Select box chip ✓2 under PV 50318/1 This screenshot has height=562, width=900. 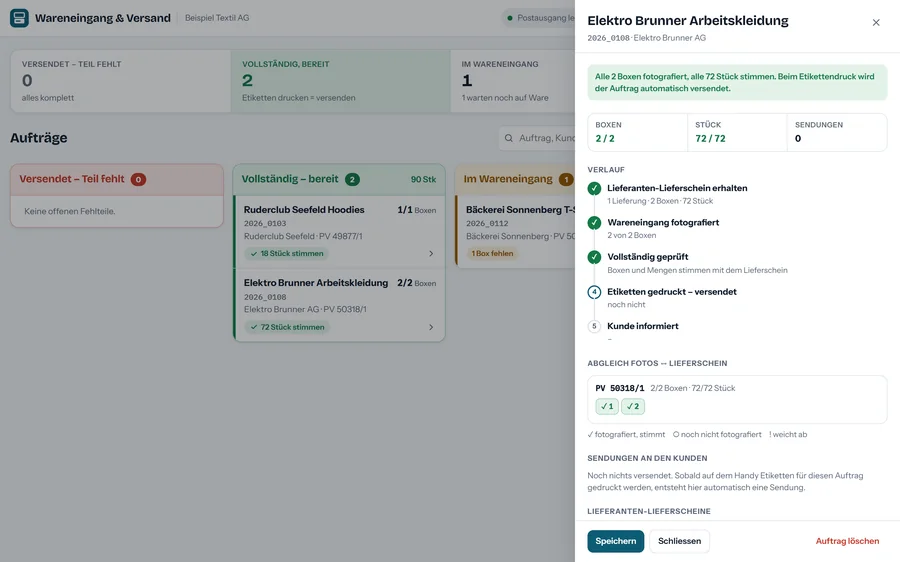click(633, 406)
